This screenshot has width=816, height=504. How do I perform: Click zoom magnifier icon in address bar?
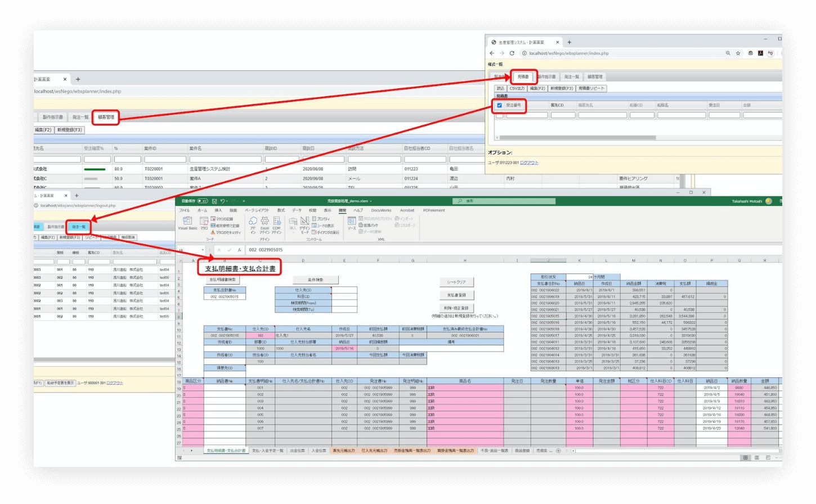728,53
